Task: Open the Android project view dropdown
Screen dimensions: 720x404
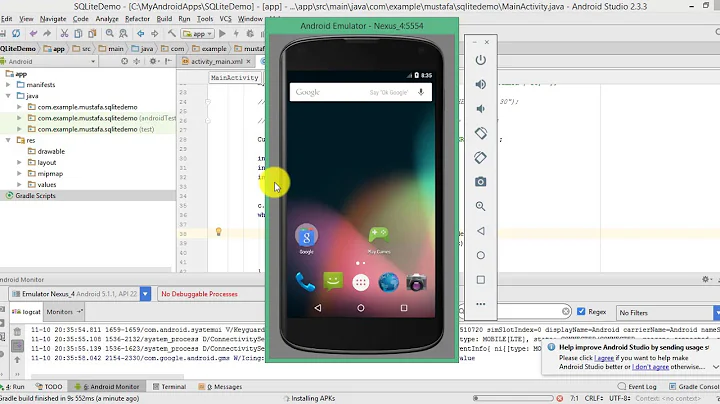Action: pyautogui.click(x=49, y=62)
